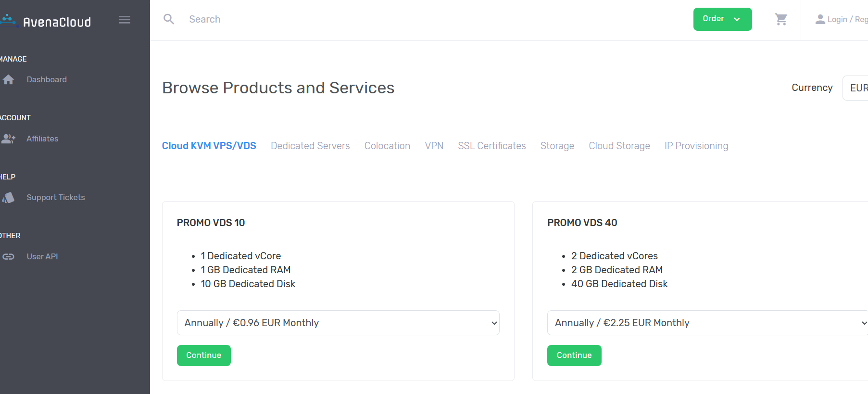The height and width of the screenshot is (394, 868).
Task: Click the Dashboard home icon
Action: [x=8, y=80]
